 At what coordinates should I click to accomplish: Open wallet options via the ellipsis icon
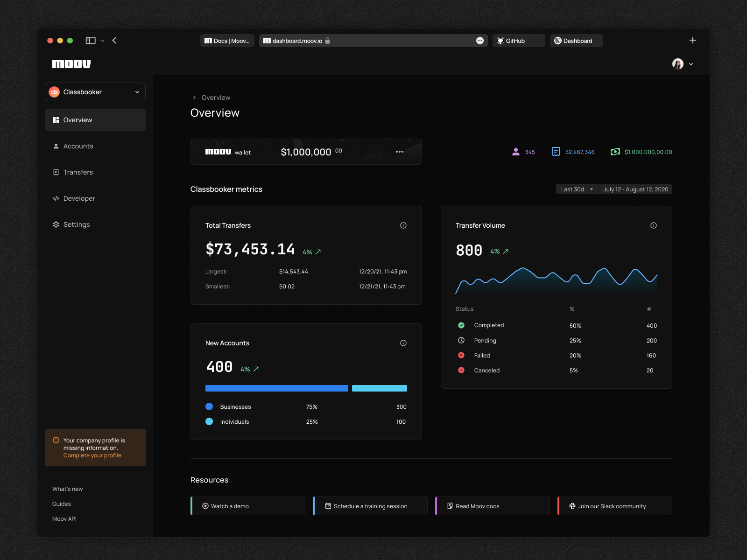400,152
